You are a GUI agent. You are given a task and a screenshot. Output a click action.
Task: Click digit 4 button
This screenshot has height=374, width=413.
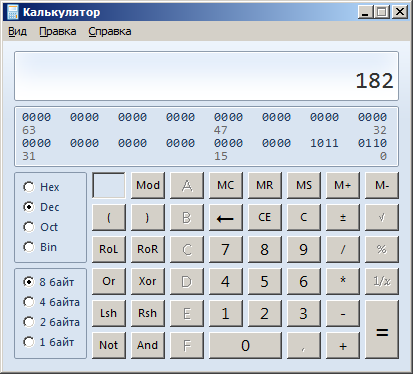[x=226, y=281]
